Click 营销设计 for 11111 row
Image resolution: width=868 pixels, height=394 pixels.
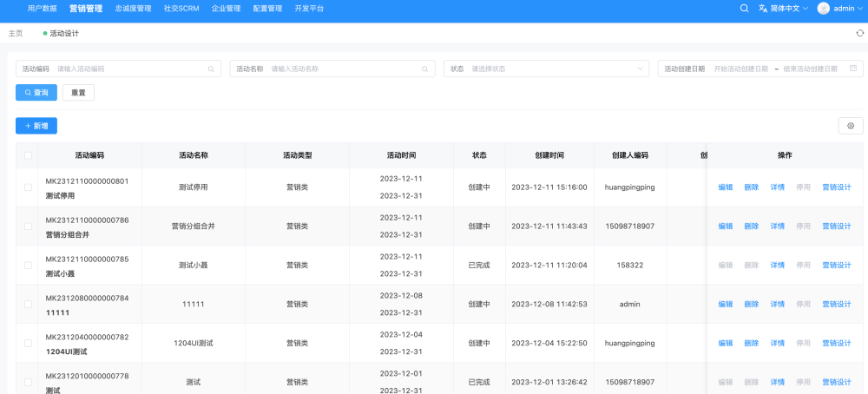pyautogui.click(x=837, y=305)
